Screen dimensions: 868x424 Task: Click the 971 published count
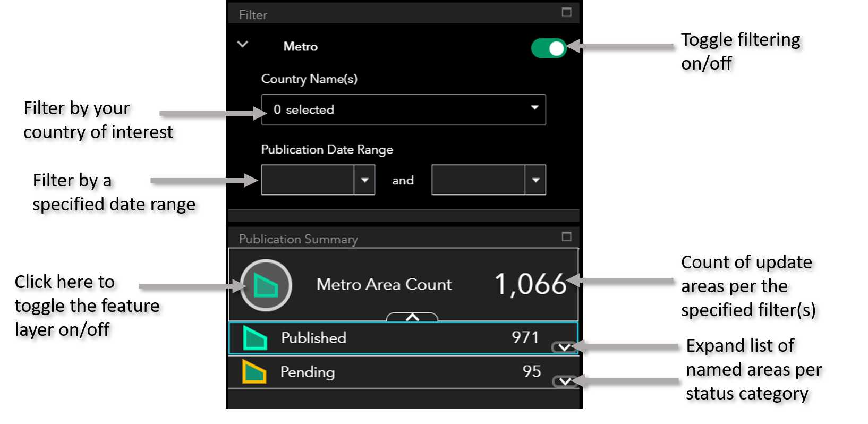point(525,337)
